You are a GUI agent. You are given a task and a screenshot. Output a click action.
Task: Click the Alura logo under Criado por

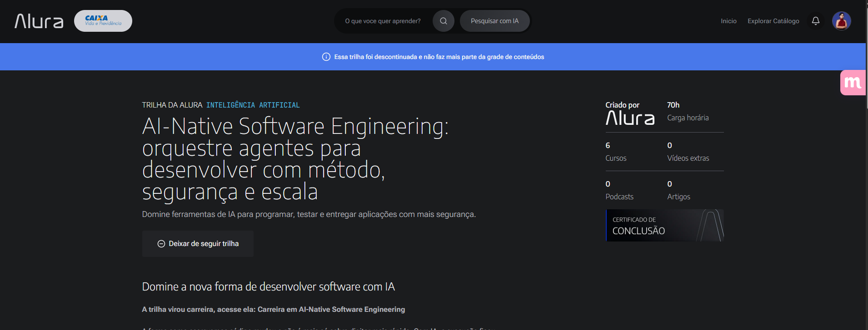click(630, 118)
